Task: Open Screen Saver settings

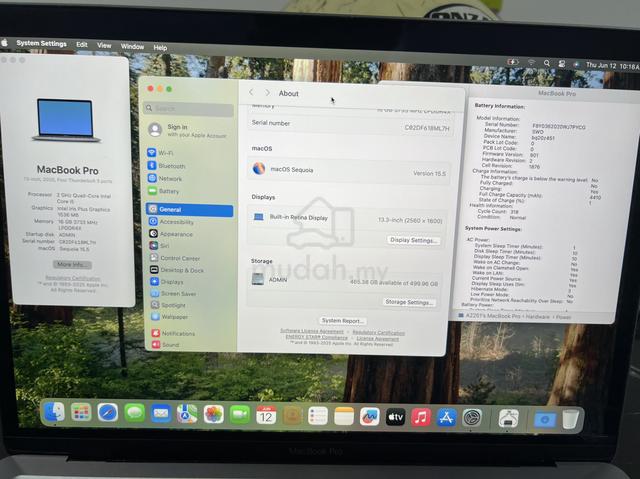Action: 189,293
